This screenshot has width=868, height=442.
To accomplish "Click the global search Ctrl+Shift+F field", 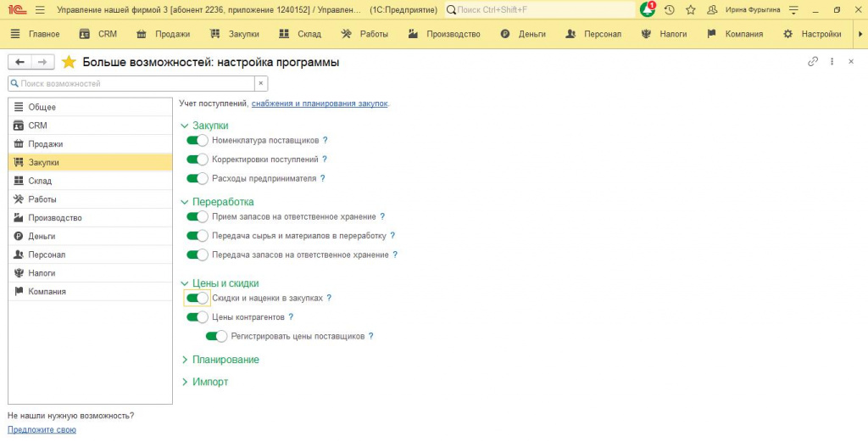I will point(540,10).
